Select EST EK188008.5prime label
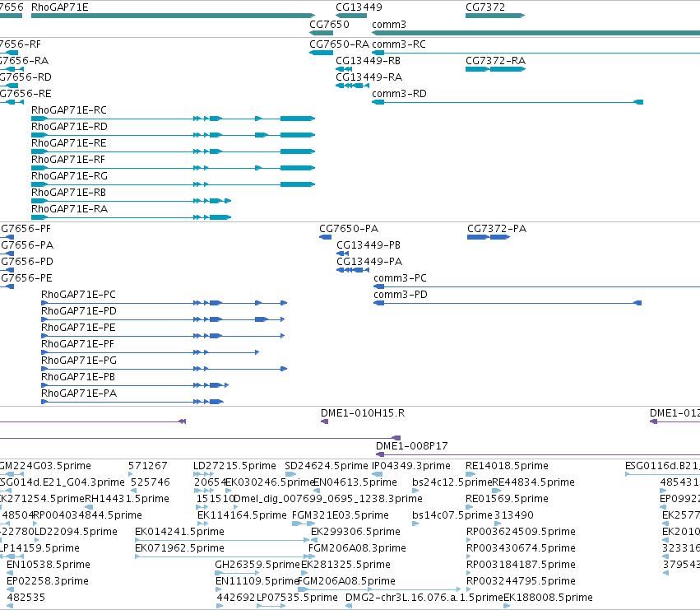Viewport: 700px width, 610px height. pos(548,598)
